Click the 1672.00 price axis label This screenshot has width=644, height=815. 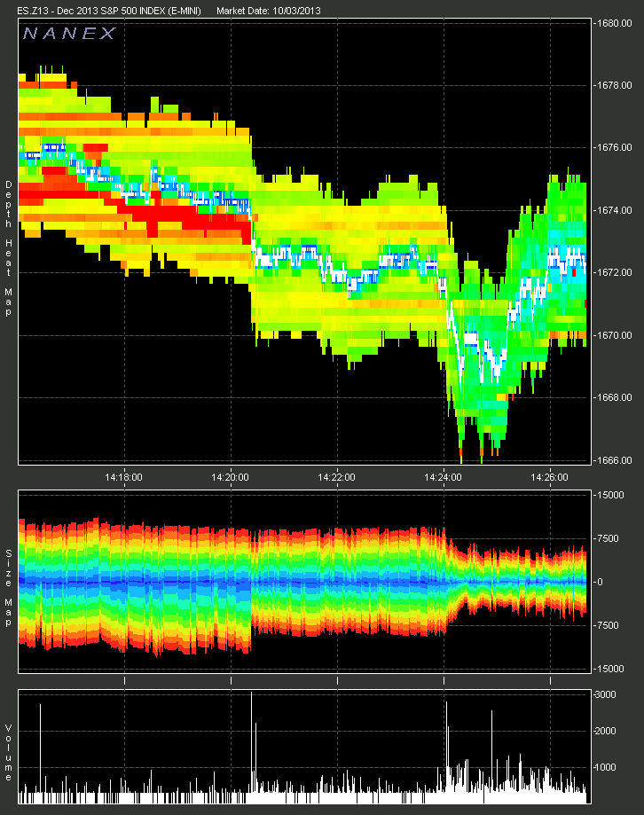pos(615,272)
